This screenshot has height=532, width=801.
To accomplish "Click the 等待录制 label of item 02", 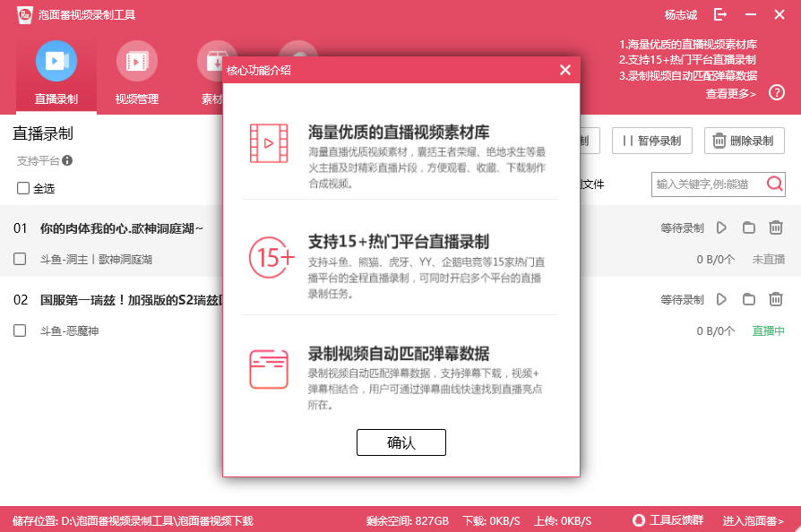I will tap(682, 300).
